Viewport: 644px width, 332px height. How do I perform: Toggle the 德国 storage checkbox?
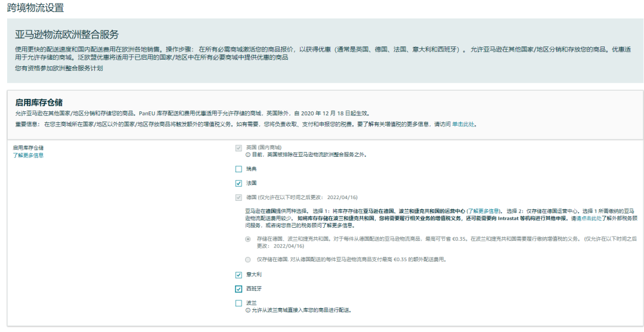[x=239, y=197]
